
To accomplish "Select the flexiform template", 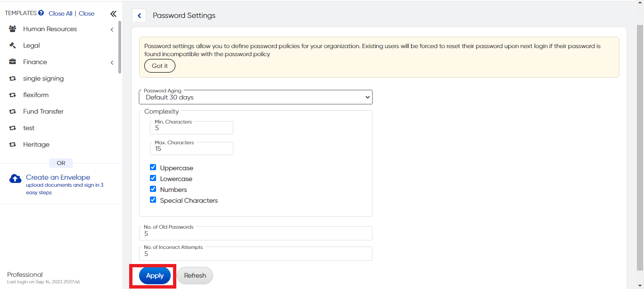I will [x=36, y=95].
